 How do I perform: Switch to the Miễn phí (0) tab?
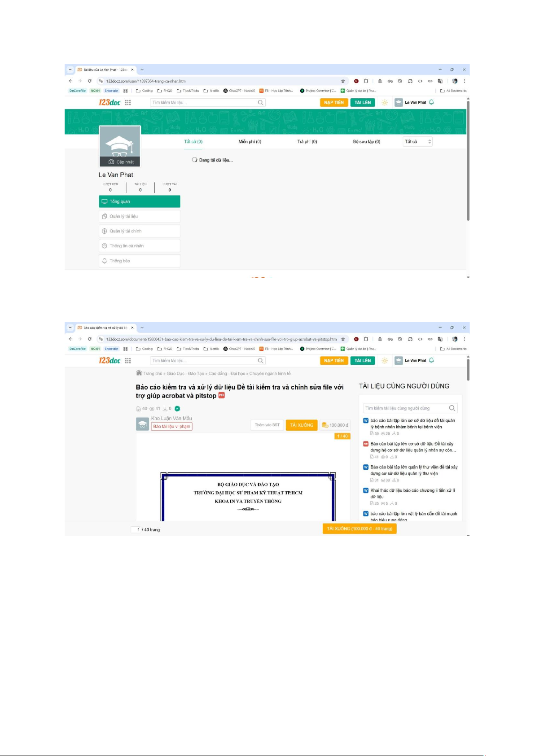tap(250, 142)
